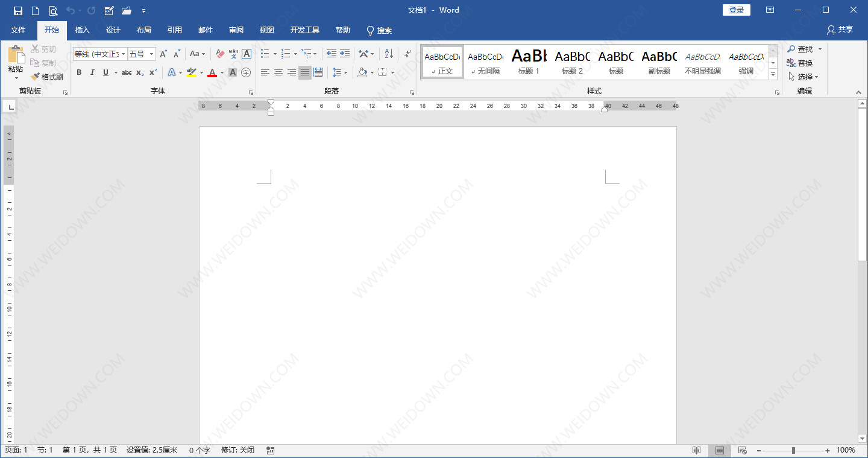Apply the red font color button
Viewport: 868px width, 458px height.
click(212, 72)
